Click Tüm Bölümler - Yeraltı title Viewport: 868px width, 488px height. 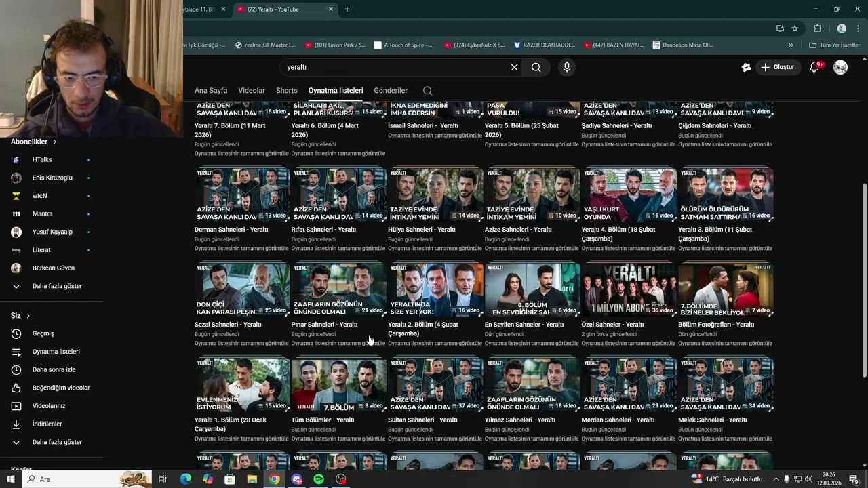pyautogui.click(x=323, y=420)
